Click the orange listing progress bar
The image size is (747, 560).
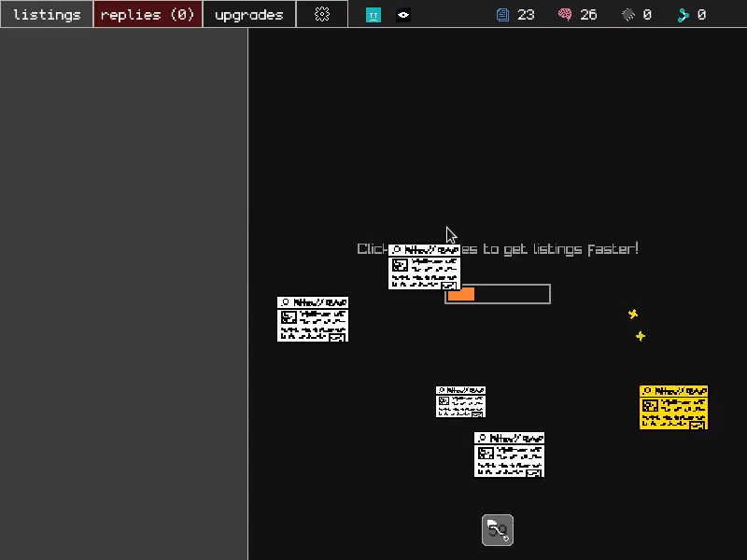[498, 294]
